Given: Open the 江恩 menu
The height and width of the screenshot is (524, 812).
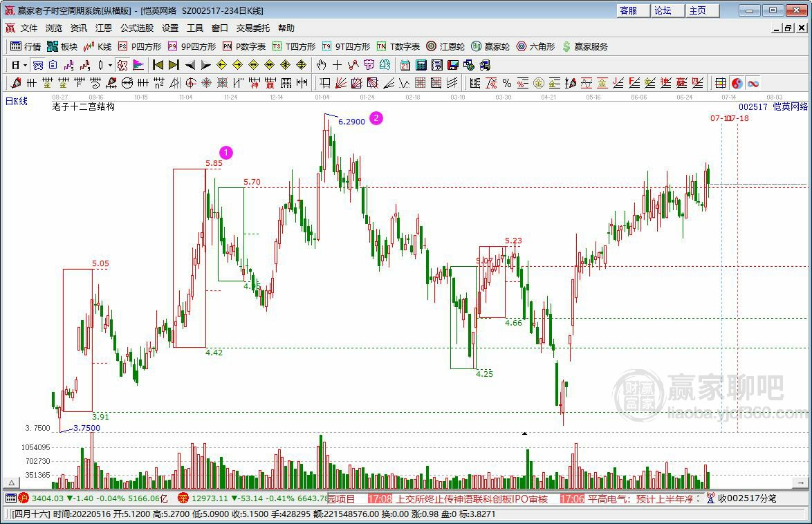Looking at the screenshot, I should coord(104,28).
